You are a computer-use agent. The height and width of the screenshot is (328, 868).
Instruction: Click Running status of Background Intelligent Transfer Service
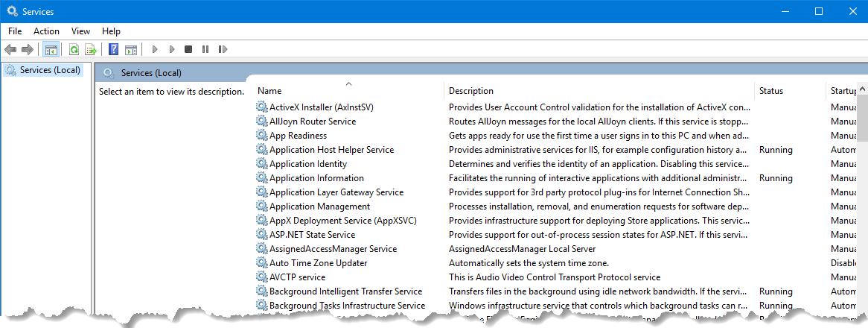pos(776,291)
